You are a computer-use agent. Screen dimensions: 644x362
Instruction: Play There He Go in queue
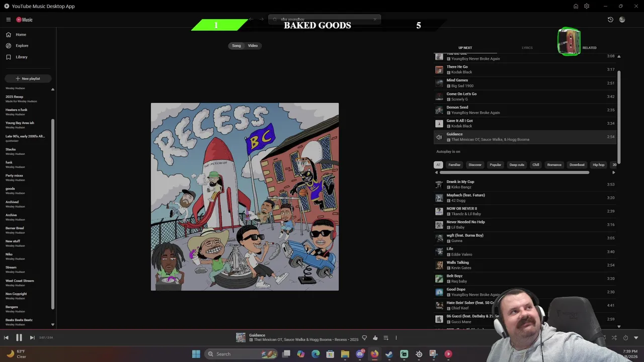525,69
